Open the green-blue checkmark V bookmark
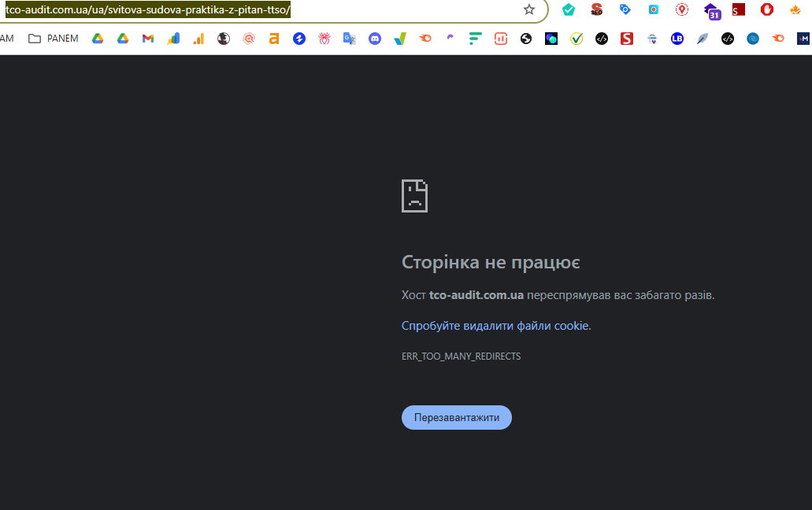The width and height of the screenshot is (812, 510). (x=400, y=39)
